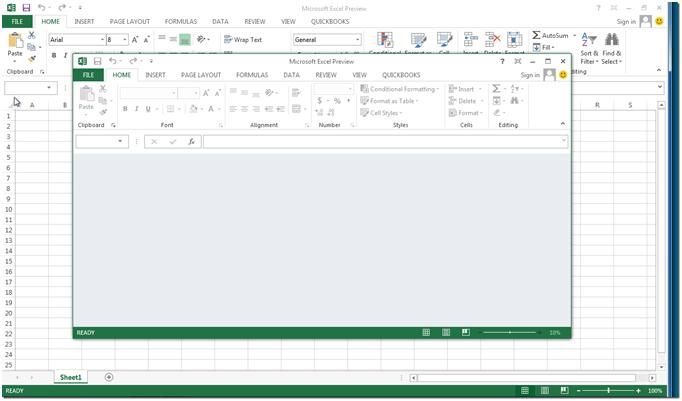Open the Name Box dropdown in front window
Screen dimensions: 682x401
pos(122,142)
